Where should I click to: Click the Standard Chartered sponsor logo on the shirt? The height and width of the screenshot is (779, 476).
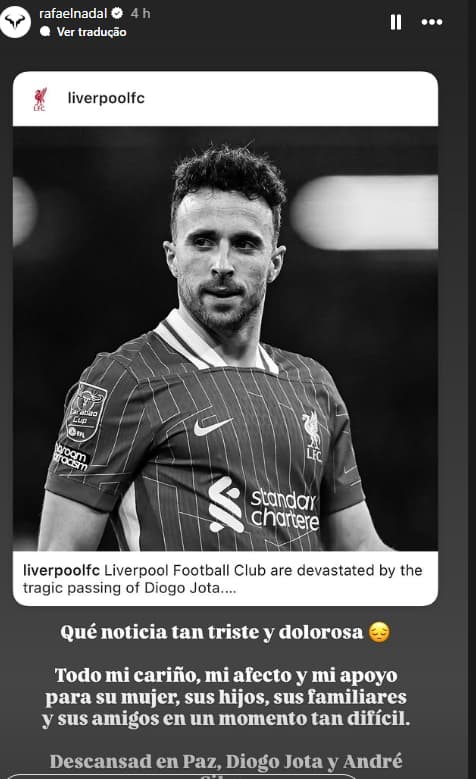(x=263, y=506)
